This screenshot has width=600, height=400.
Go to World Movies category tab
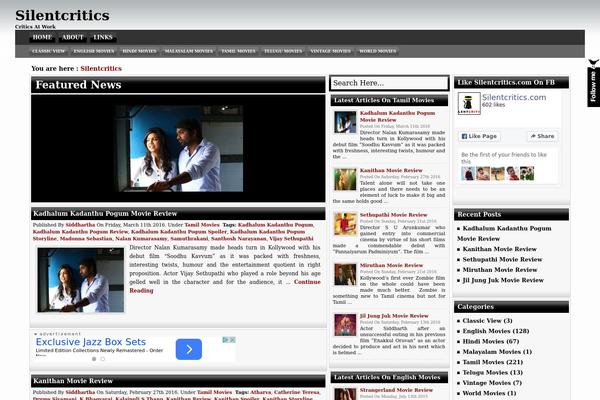point(377,51)
